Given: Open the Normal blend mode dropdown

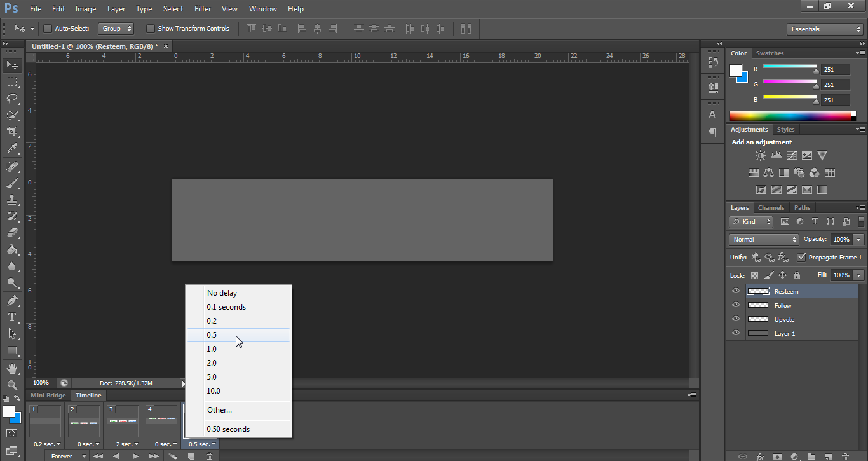Looking at the screenshot, I should 764,240.
